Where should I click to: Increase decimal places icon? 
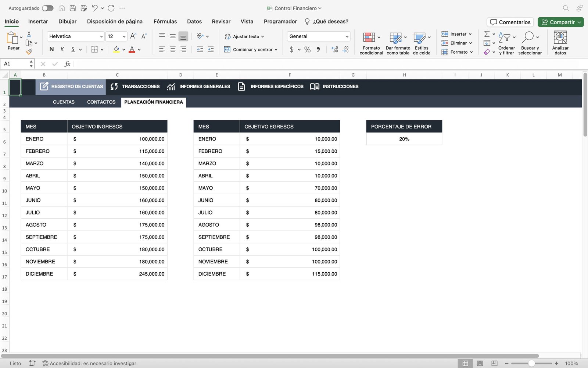335,49
